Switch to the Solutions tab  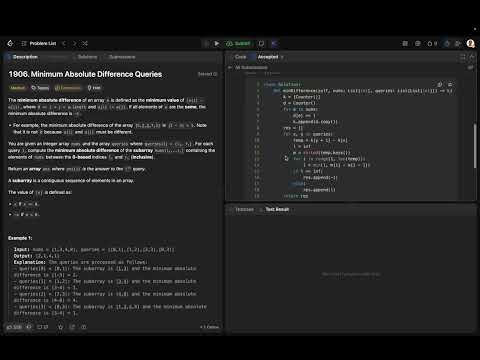coord(86,57)
